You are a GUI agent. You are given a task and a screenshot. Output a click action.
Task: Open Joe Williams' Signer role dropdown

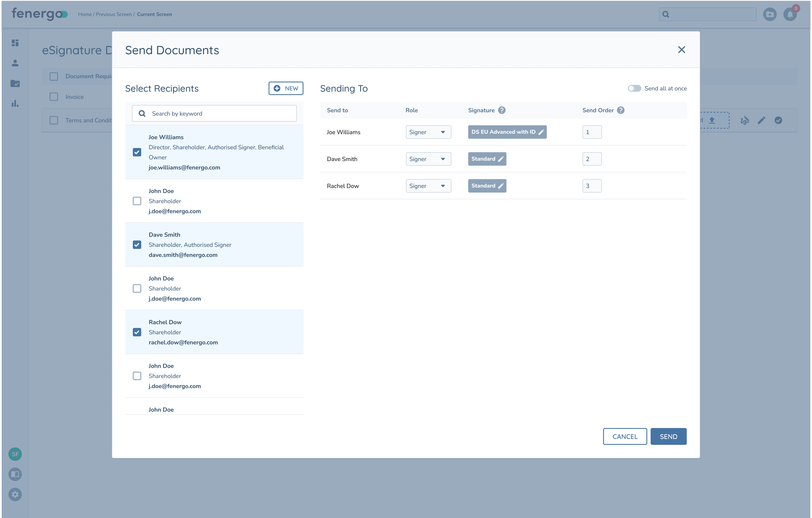pyautogui.click(x=428, y=132)
